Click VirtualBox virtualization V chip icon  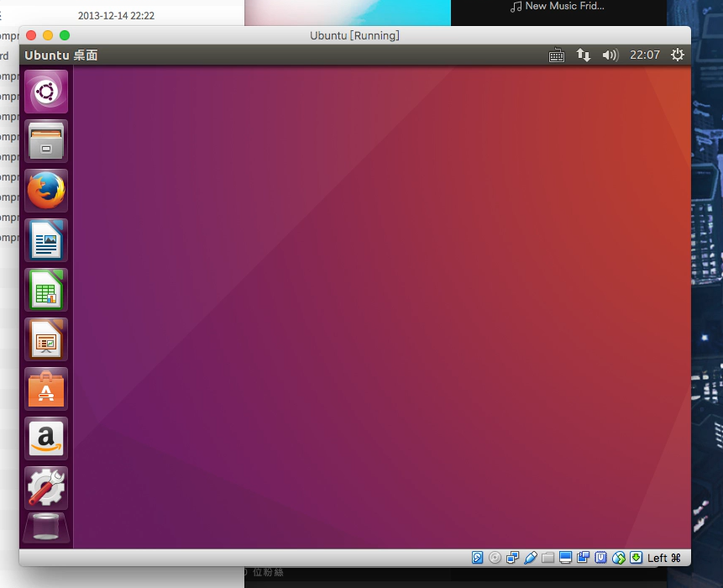600,558
